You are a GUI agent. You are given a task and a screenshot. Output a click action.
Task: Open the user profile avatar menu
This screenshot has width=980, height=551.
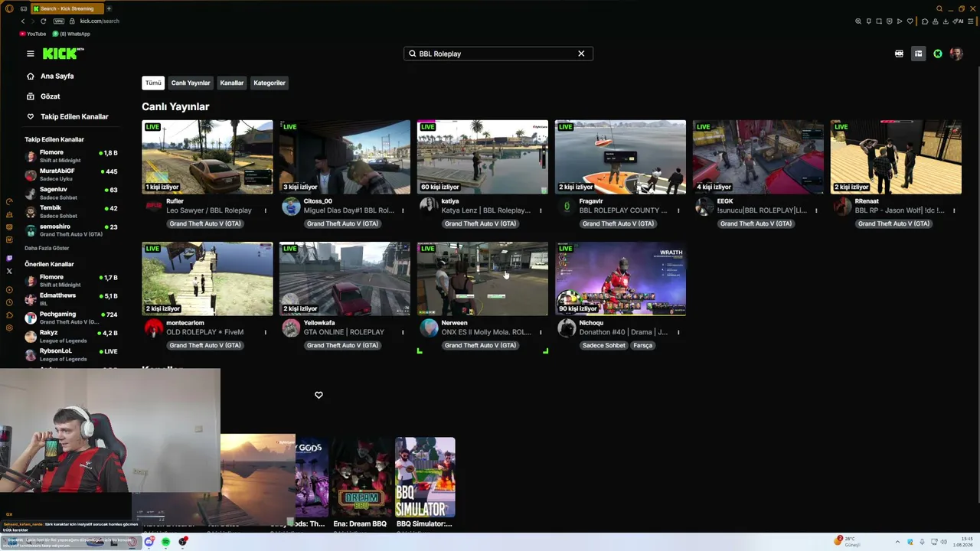(x=956, y=54)
